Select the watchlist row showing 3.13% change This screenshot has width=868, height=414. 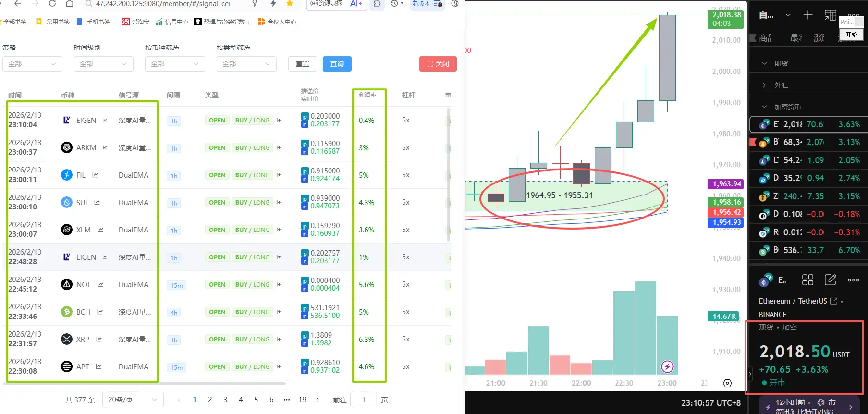(808, 142)
